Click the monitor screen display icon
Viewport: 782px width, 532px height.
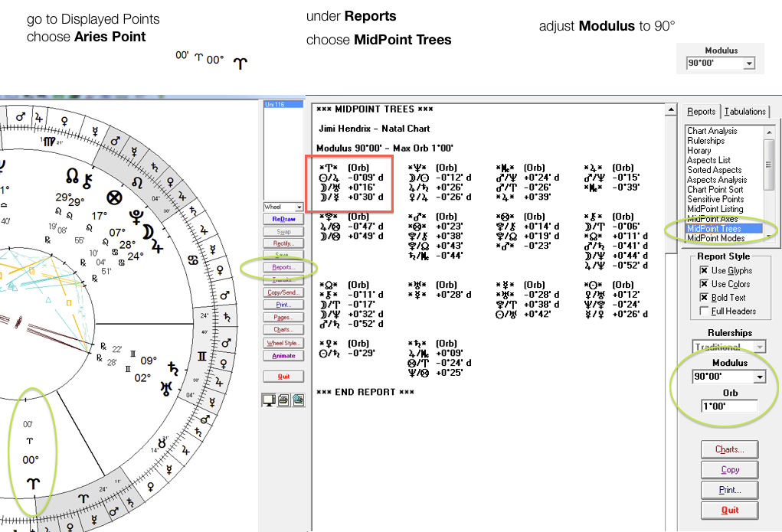268,400
